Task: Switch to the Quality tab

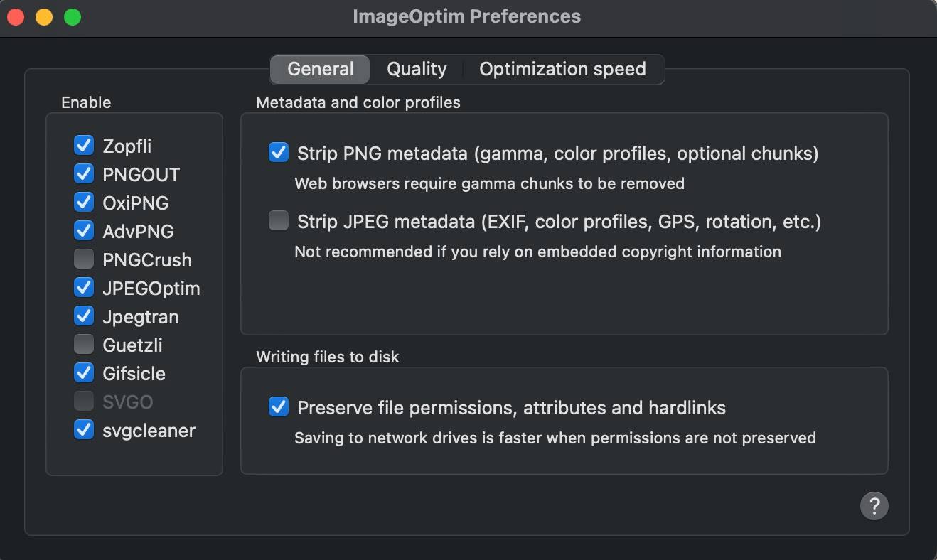Action: click(417, 69)
